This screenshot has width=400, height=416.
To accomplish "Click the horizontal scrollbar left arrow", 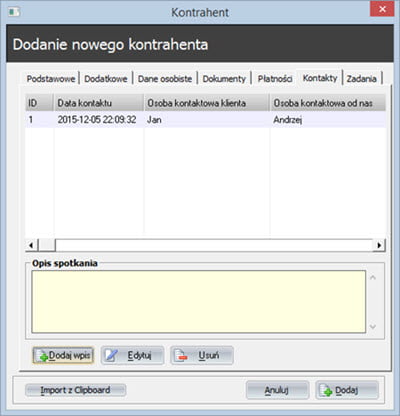I will click(31, 245).
